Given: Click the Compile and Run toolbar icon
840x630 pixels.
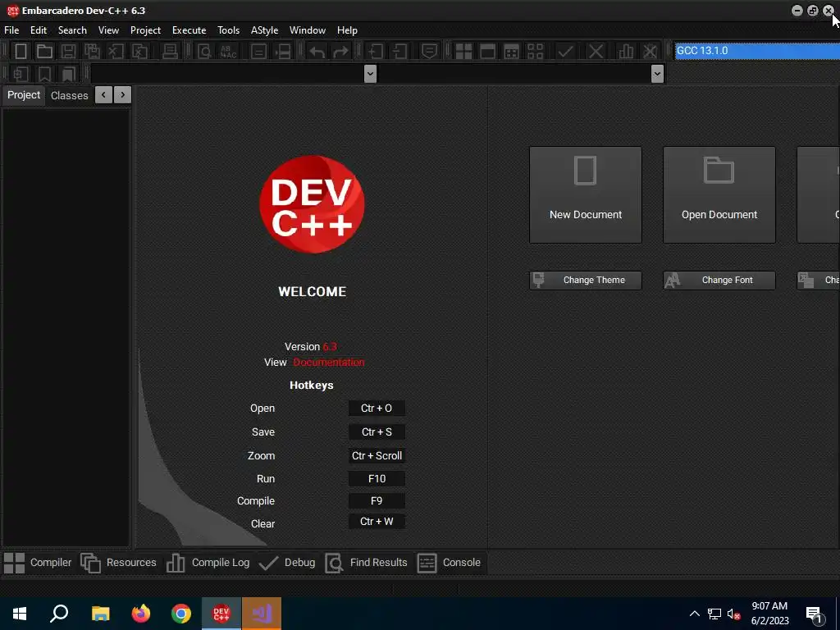Looking at the screenshot, I should point(512,52).
